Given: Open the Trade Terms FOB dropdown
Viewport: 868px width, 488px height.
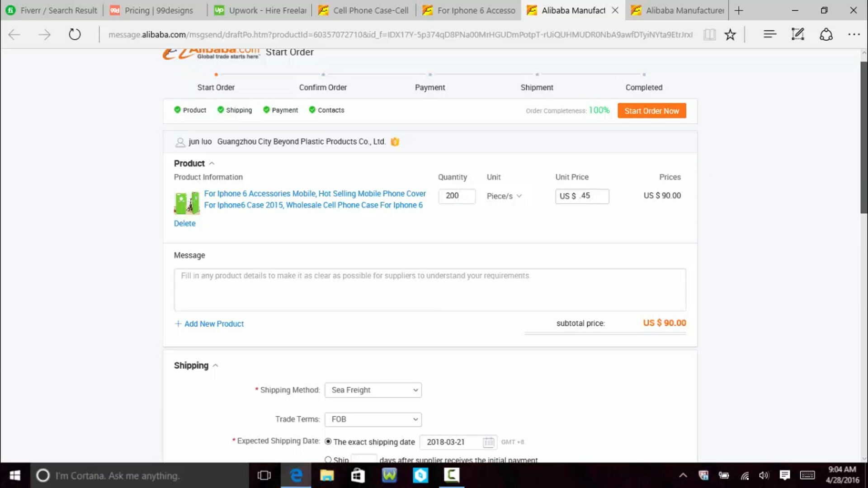Looking at the screenshot, I should pyautogui.click(x=373, y=419).
